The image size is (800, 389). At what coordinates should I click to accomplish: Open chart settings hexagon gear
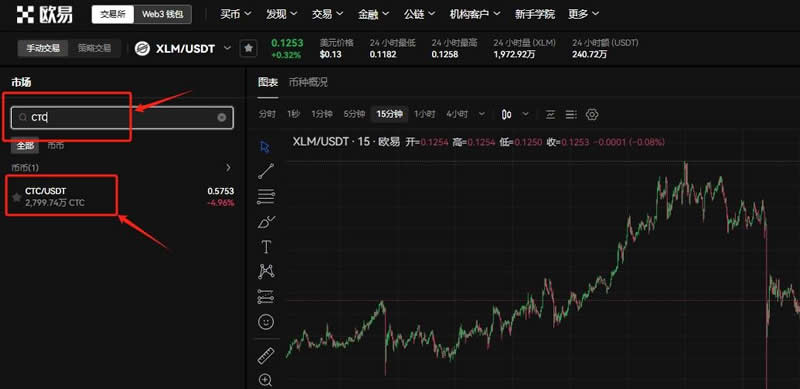point(592,114)
